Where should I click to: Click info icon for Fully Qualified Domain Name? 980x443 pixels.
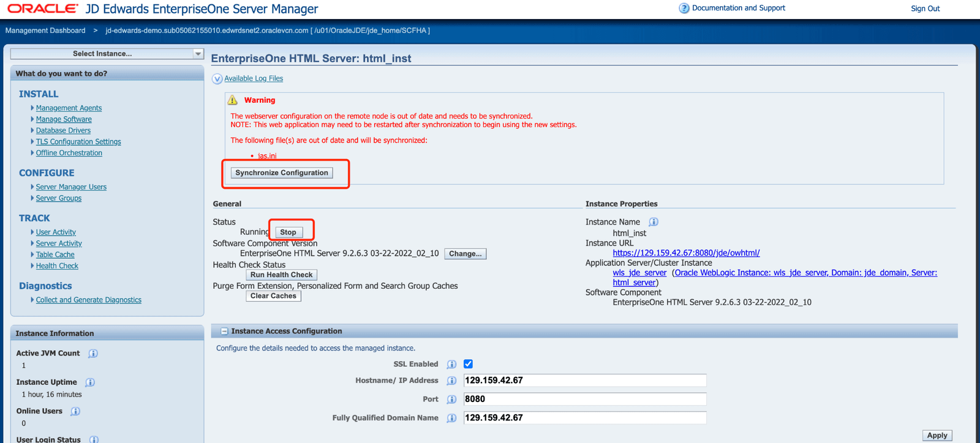pyautogui.click(x=452, y=419)
